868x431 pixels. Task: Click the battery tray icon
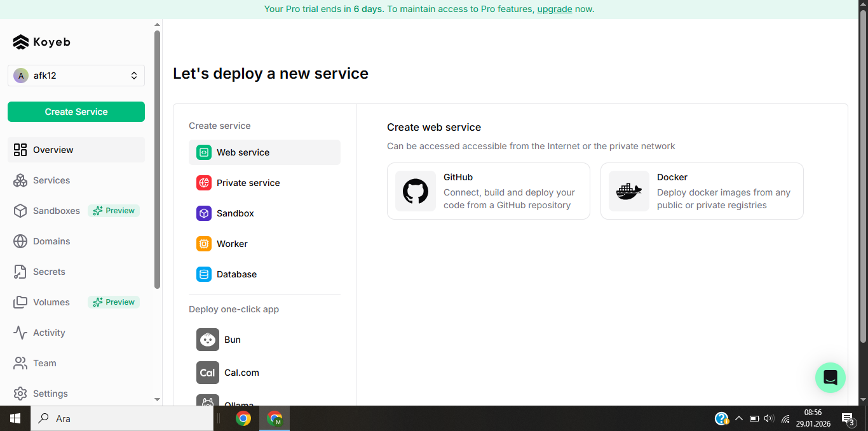click(x=754, y=418)
